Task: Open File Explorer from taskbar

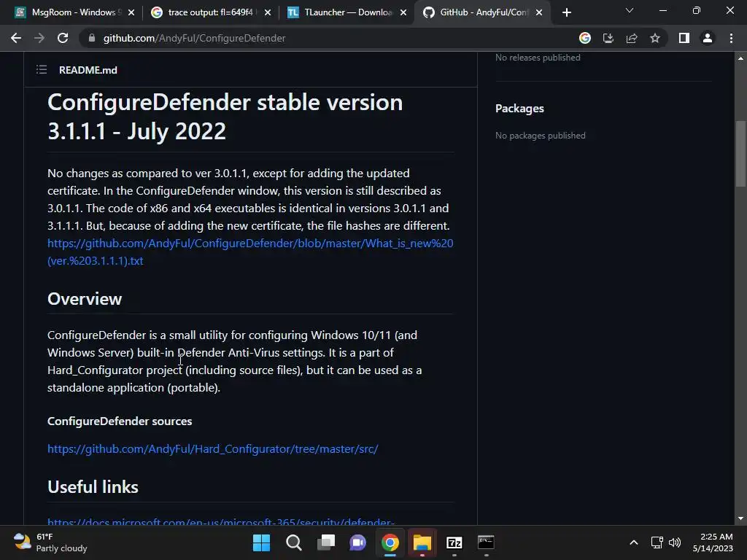Action: click(x=422, y=542)
